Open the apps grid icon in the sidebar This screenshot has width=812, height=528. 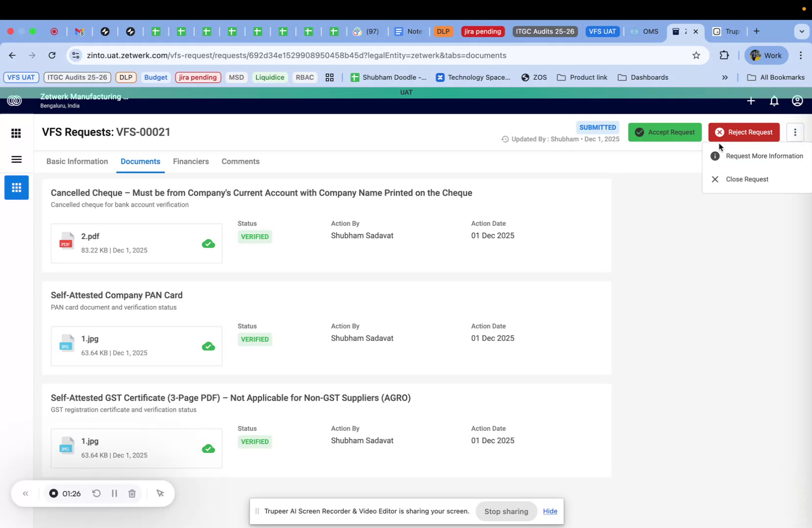16,133
